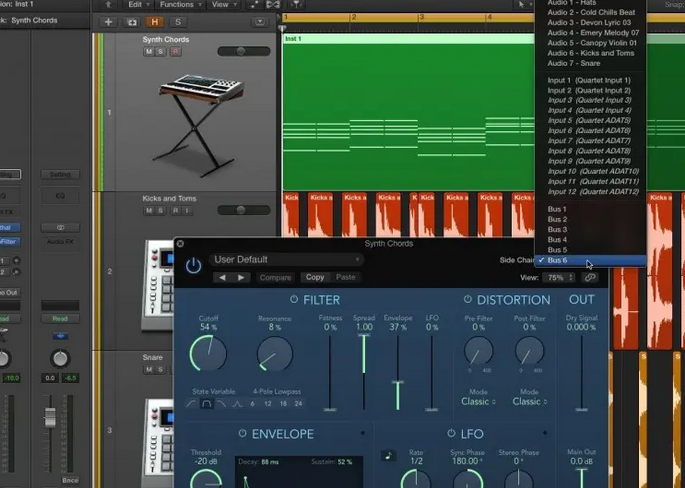685x488 pixels.
Task: Click the Kicks and Toms drum machine icon
Action: tap(158, 284)
